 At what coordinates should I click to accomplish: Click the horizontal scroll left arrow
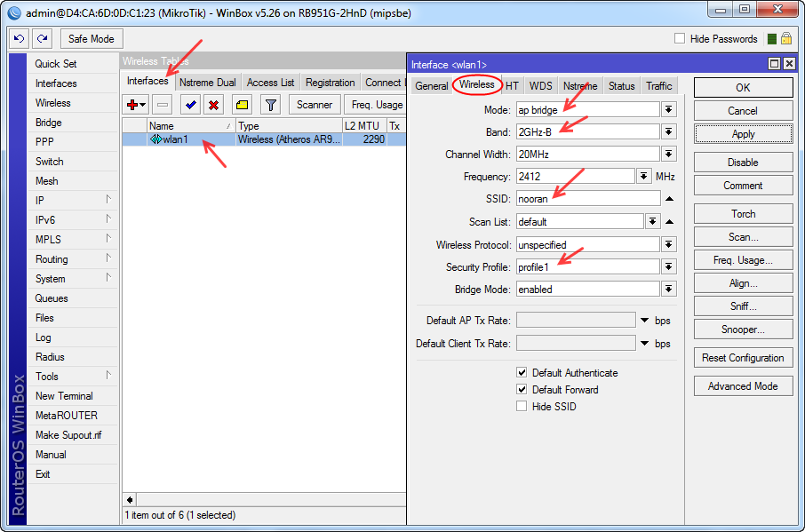[x=130, y=499]
